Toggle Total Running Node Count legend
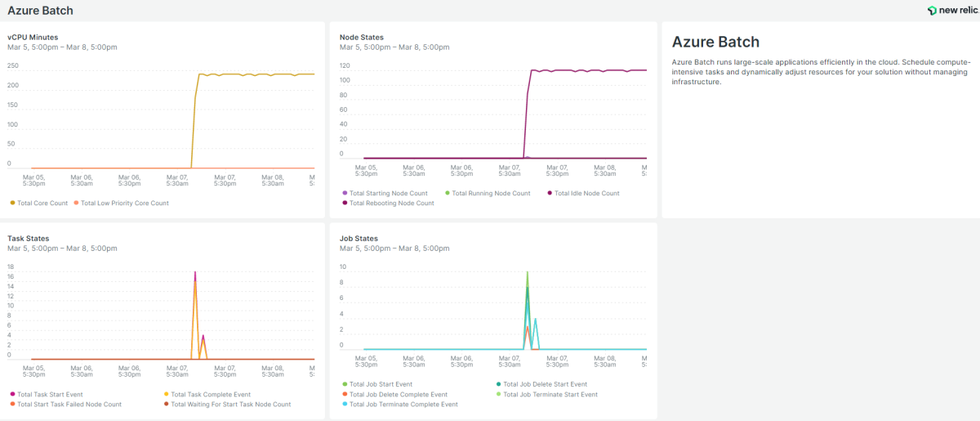 pyautogui.click(x=488, y=194)
